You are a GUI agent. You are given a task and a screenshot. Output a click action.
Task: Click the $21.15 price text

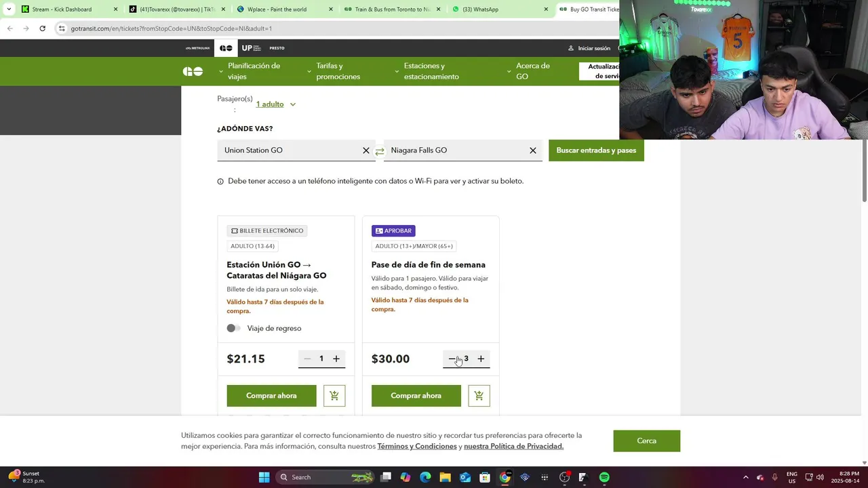[245, 359]
